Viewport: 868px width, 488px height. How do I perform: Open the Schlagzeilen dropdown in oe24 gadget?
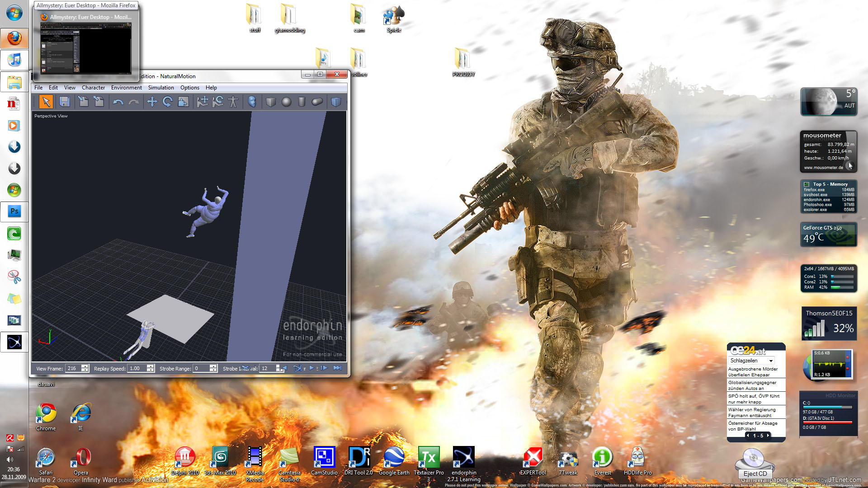751,361
